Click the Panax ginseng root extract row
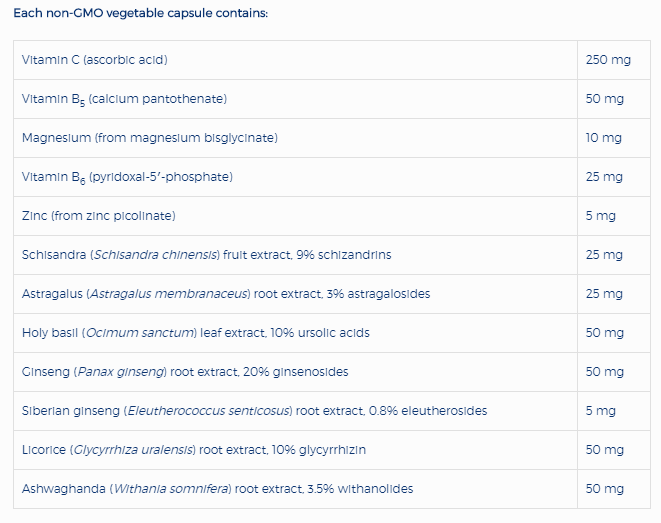This screenshot has width=661, height=523. pyautogui.click(x=185, y=372)
